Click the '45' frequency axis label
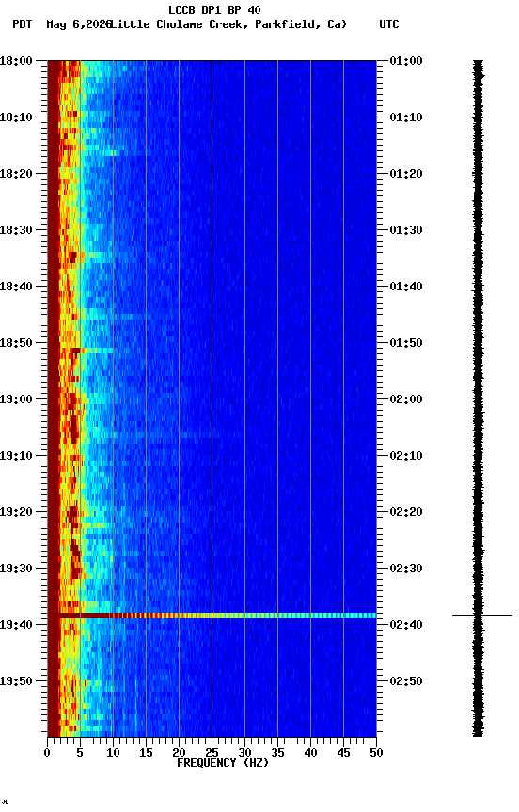The width and height of the screenshot is (519, 812). pyautogui.click(x=343, y=753)
